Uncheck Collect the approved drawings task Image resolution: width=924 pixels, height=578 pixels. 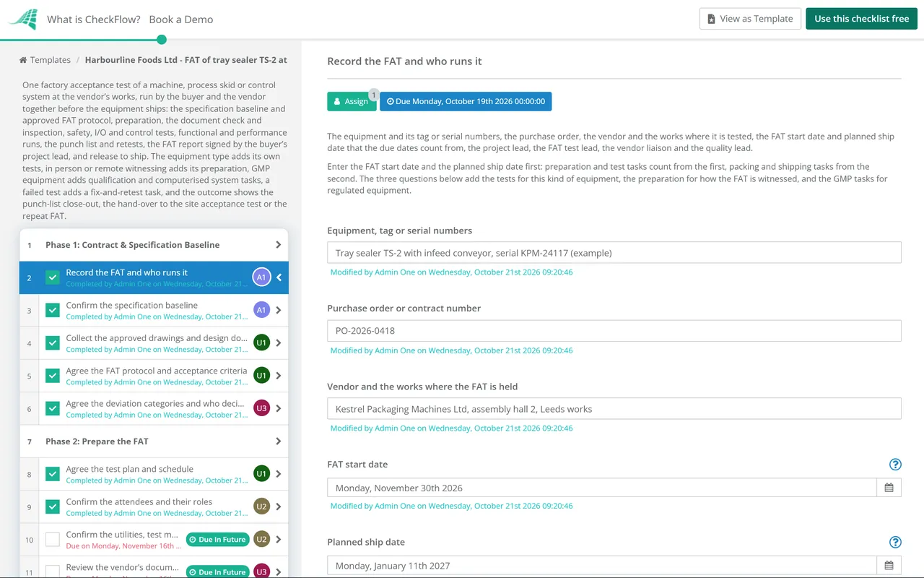click(53, 343)
